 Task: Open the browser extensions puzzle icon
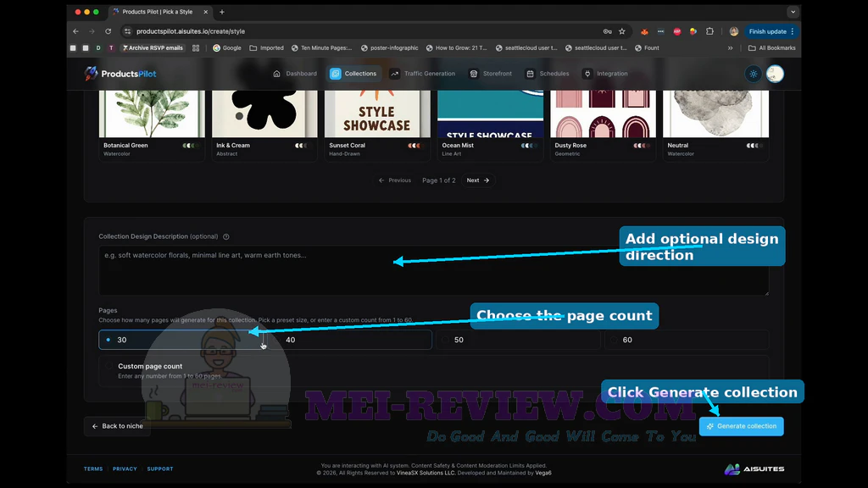coord(709,31)
